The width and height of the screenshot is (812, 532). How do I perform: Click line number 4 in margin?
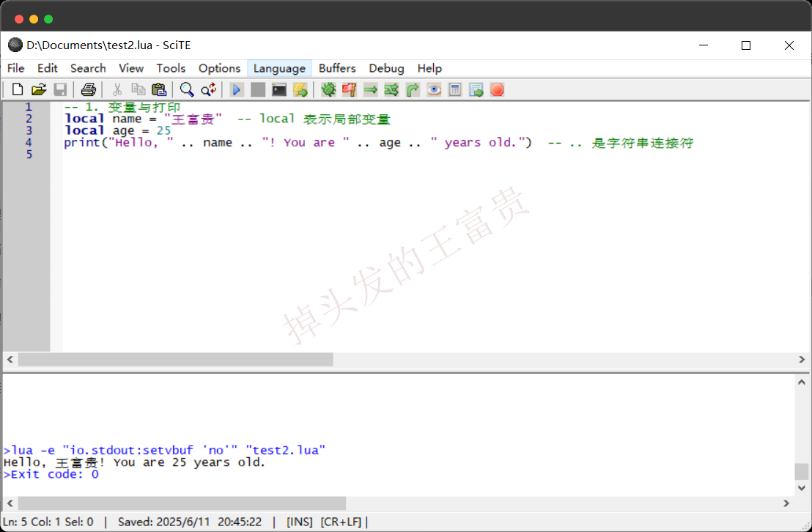tap(29, 142)
